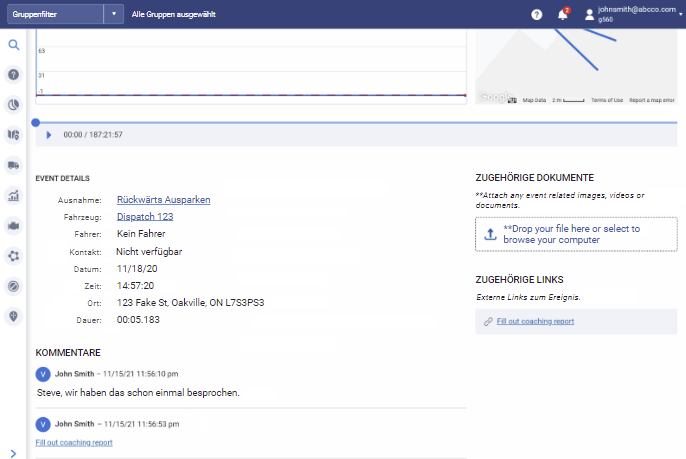Select the bar chart icon in sidebar

(x=14, y=195)
